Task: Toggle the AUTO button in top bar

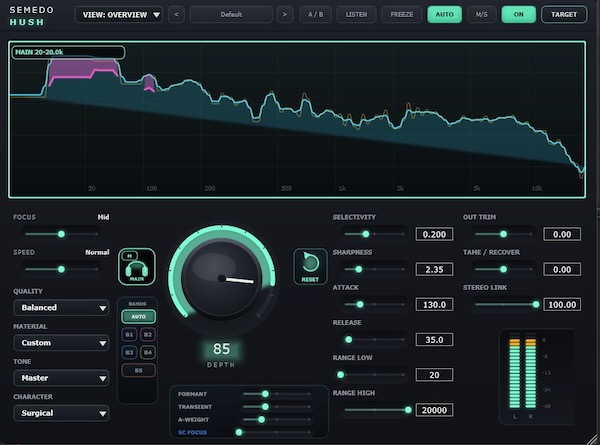Action: click(x=444, y=15)
